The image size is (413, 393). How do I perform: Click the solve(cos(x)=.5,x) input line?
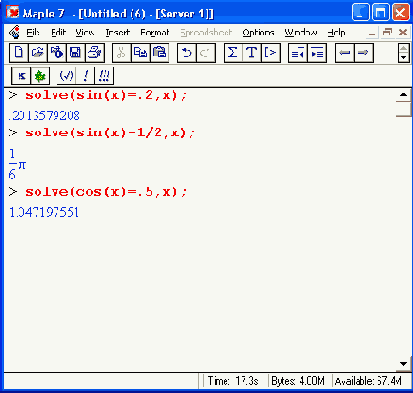(106, 192)
